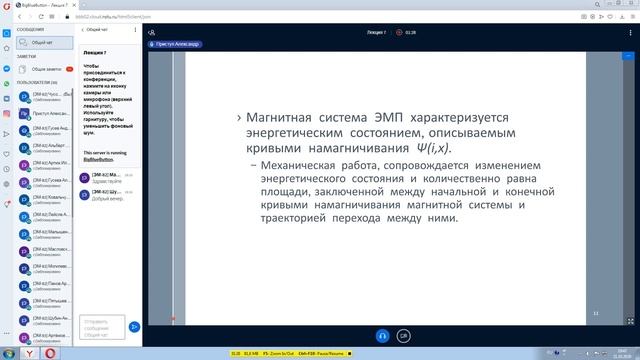
Task: Make presentation fullscreen
Action: 631,321
